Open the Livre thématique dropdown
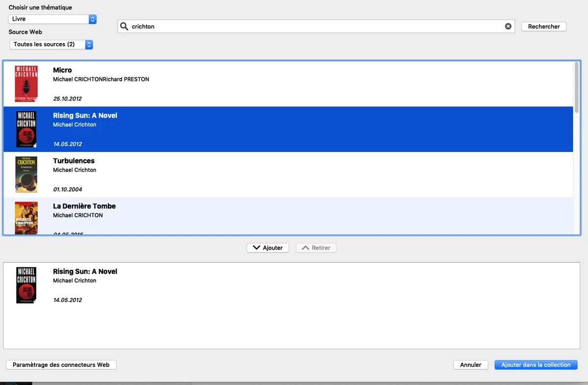 click(x=49, y=20)
